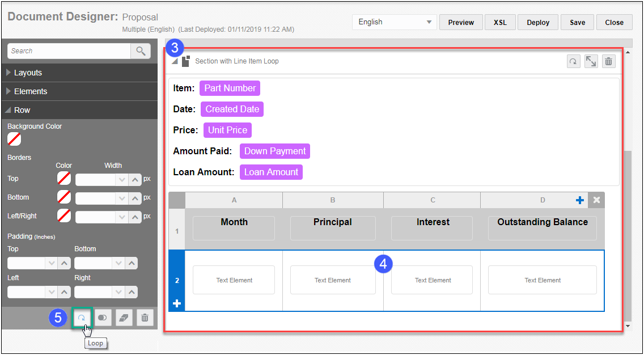Expand the Elements panel
The image size is (644, 355).
[80, 91]
